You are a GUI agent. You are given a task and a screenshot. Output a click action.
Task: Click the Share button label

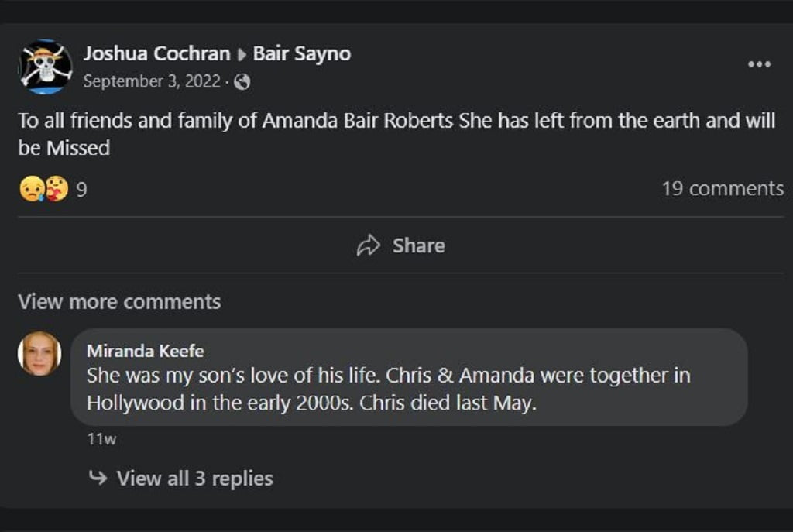(x=419, y=245)
